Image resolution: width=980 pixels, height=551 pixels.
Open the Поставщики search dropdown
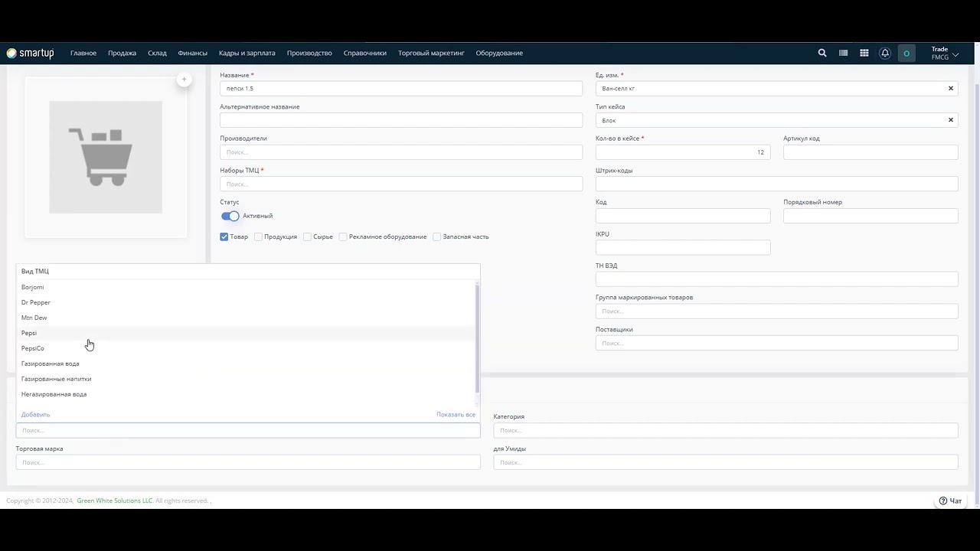776,343
